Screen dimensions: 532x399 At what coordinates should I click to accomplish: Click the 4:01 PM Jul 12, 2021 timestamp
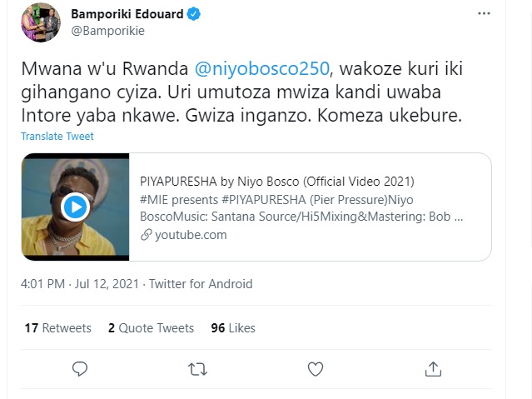[x=80, y=284]
